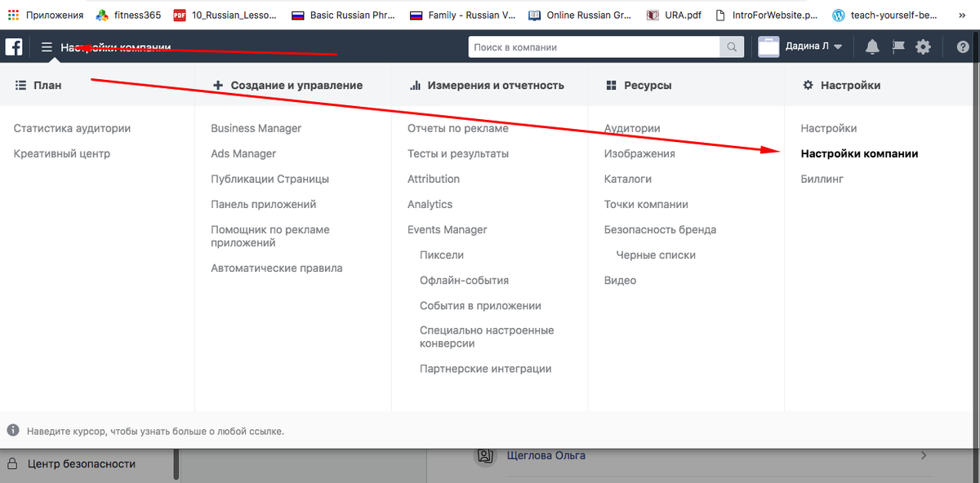Open Каталоги

point(628,179)
